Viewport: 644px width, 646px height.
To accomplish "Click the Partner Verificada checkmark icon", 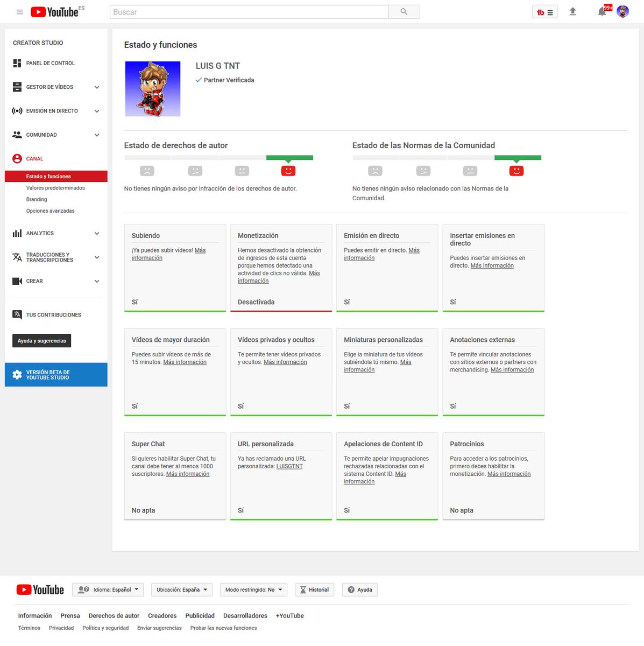I will tap(199, 80).
